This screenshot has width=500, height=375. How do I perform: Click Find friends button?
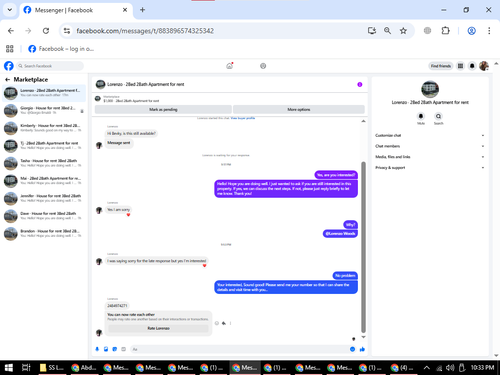(440, 66)
